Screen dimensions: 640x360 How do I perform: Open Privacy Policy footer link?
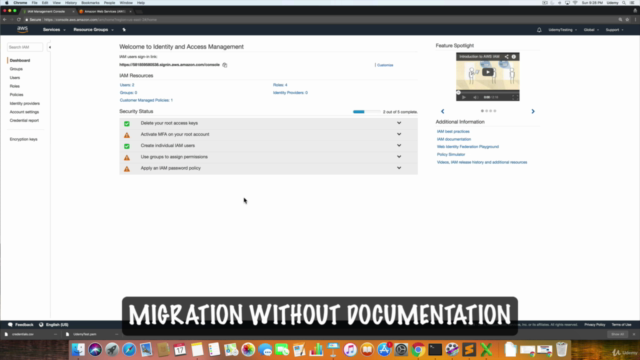tap(595, 325)
